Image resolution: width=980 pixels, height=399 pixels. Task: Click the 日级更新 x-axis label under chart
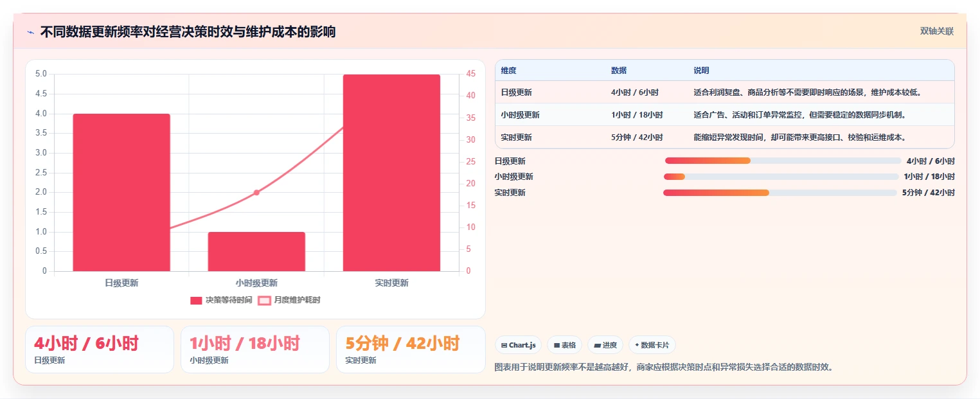121,283
